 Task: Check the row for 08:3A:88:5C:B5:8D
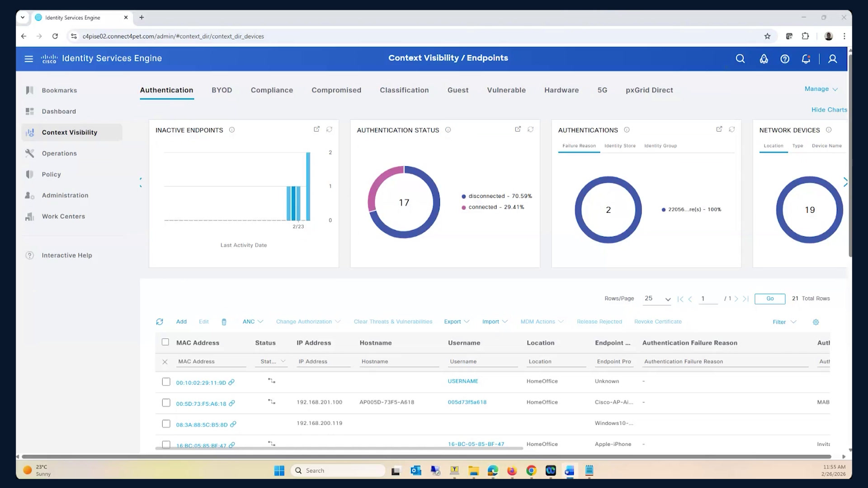click(x=166, y=424)
